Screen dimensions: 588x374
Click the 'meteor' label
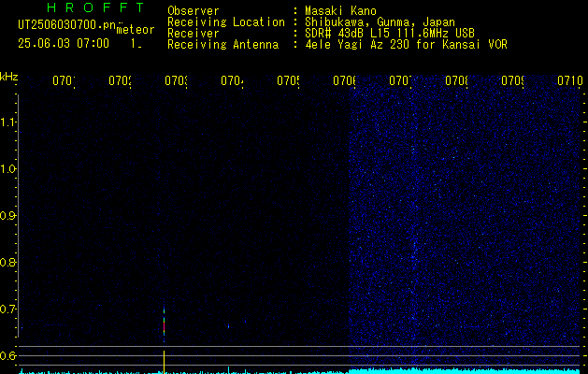coord(136,30)
